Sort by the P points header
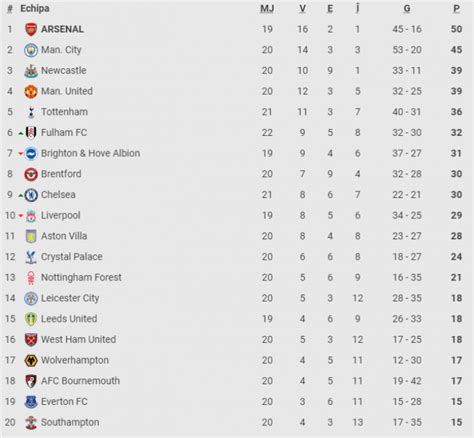The height and width of the screenshot is (438, 474). tap(456, 9)
